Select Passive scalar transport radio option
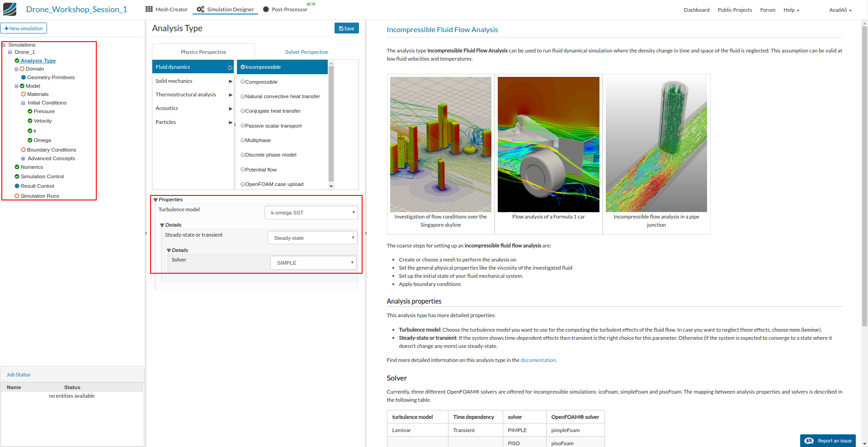Screen dimensions: 868x447 click(243, 126)
